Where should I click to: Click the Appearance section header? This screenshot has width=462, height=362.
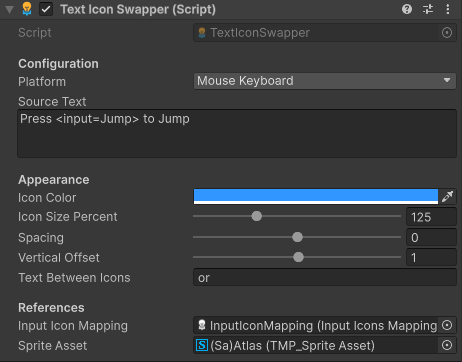tap(54, 180)
